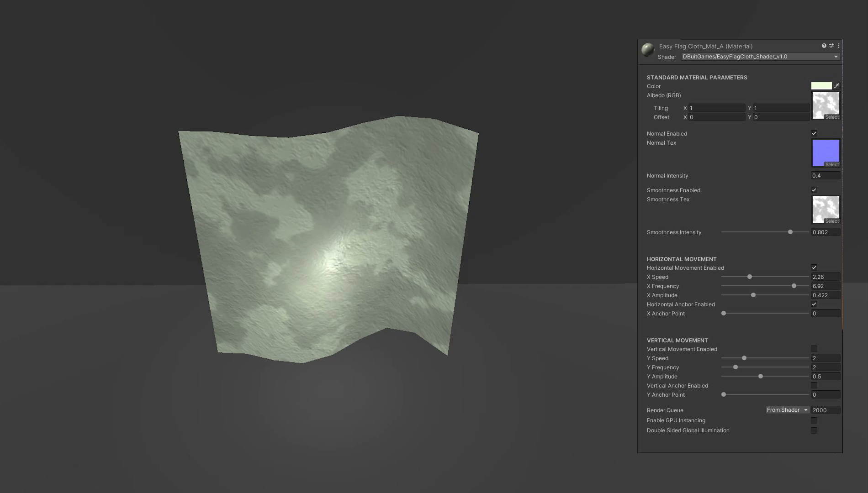Click the Render Queue 2000 value field
The image size is (868, 493).
[826, 410]
